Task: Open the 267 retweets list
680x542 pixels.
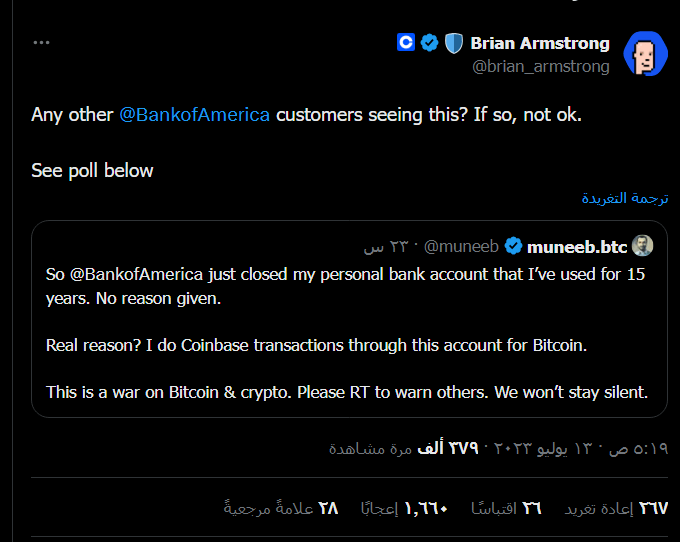Action: tap(616, 508)
